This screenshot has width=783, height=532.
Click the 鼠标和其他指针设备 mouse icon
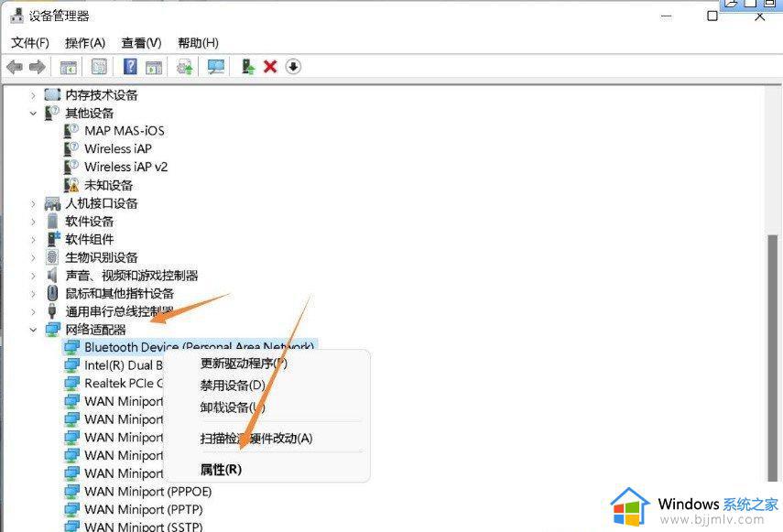tap(52, 293)
